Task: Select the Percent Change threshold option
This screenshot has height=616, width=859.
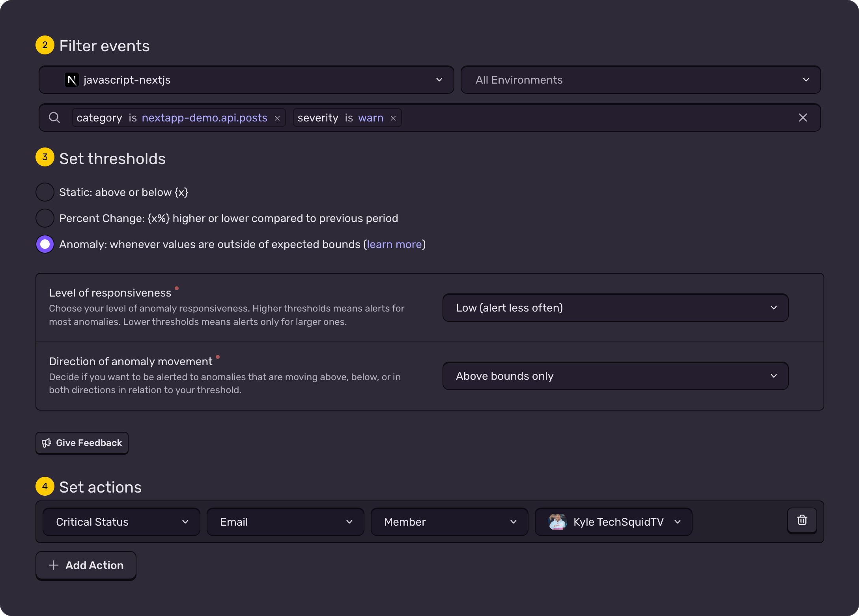Action: coord(45,218)
